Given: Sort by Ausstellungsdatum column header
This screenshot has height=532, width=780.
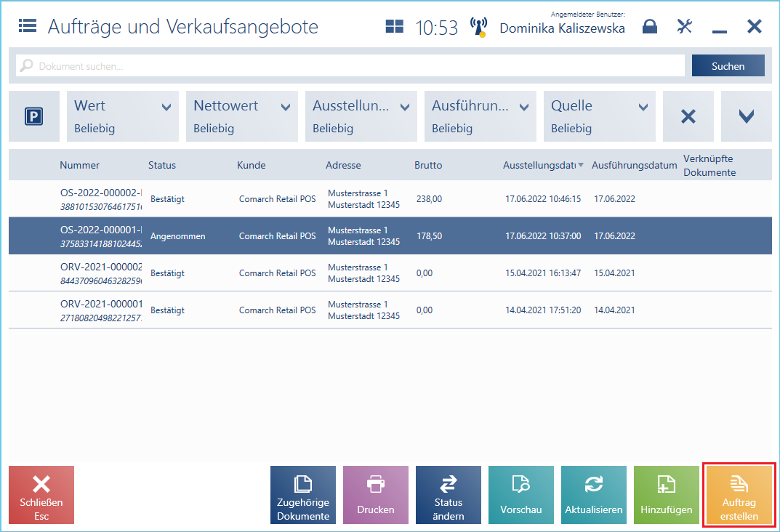Looking at the screenshot, I should [542, 165].
